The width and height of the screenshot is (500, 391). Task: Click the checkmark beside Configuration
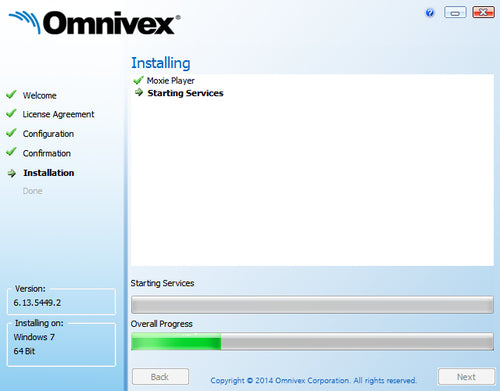click(x=11, y=133)
